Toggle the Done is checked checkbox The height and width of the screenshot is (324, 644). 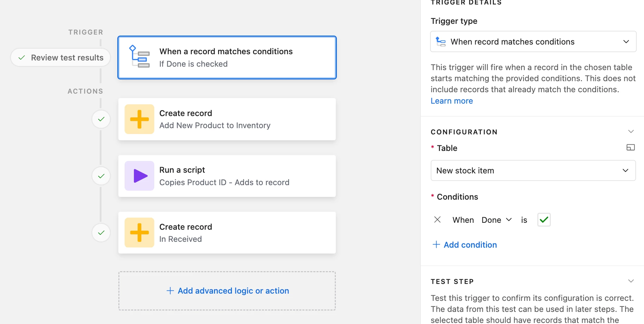(544, 220)
